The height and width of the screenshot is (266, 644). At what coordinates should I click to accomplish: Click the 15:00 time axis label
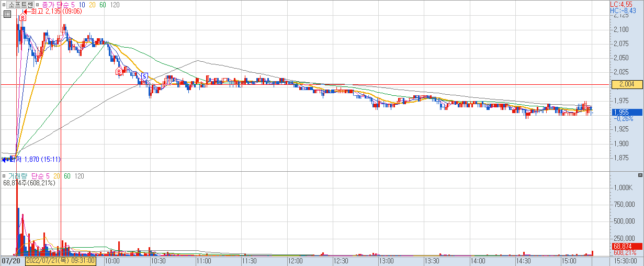point(569,260)
